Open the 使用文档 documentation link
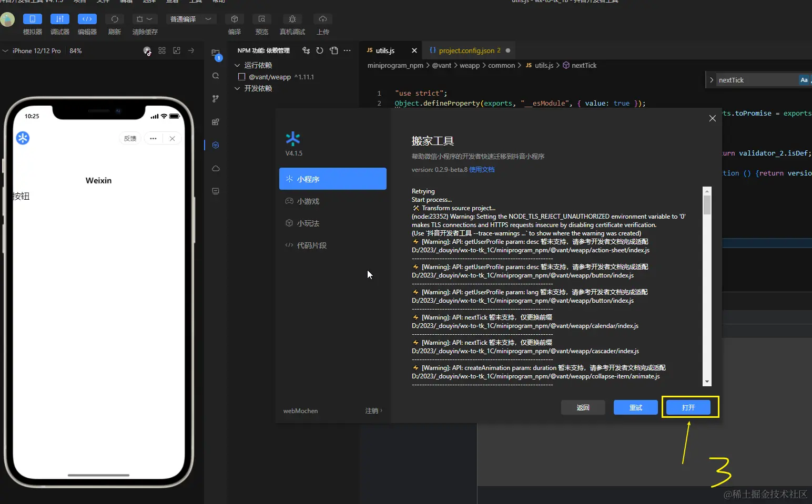Viewport: 812px width, 504px height. (x=482, y=170)
